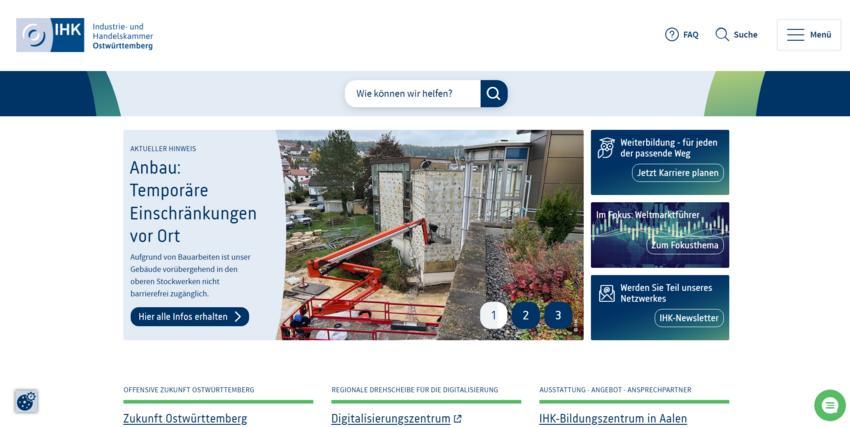The width and height of the screenshot is (850, 428).
Task: Open the green chat bubble icon
Action: click(x=830, y=405)
